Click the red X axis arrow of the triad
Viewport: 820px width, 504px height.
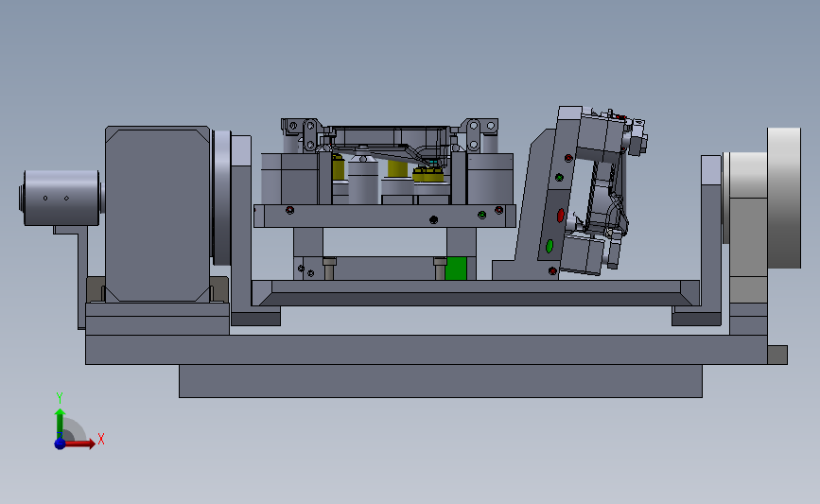point(80,443)
